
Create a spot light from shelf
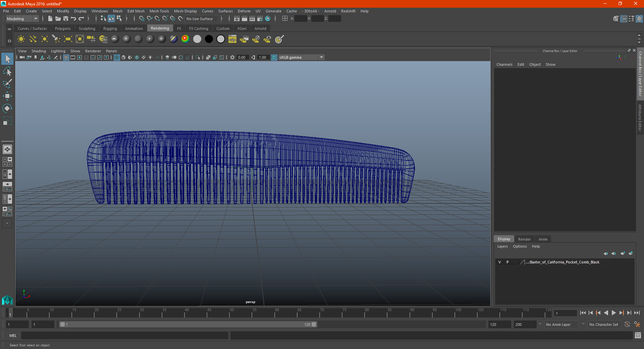point(56,39)
